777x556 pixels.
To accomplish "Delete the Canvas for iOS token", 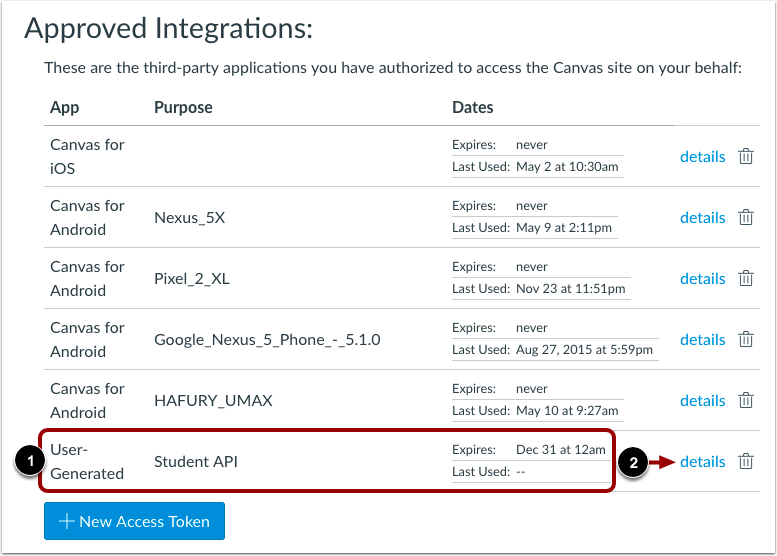I will pyautogui.click(x=746, y=157).
